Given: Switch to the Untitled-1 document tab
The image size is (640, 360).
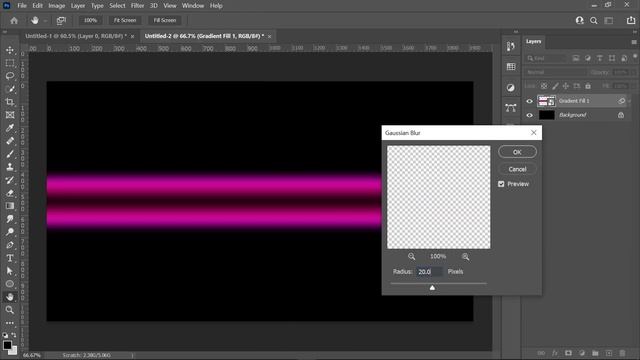Looking at the screenshot, I should [x=76, y=36].
